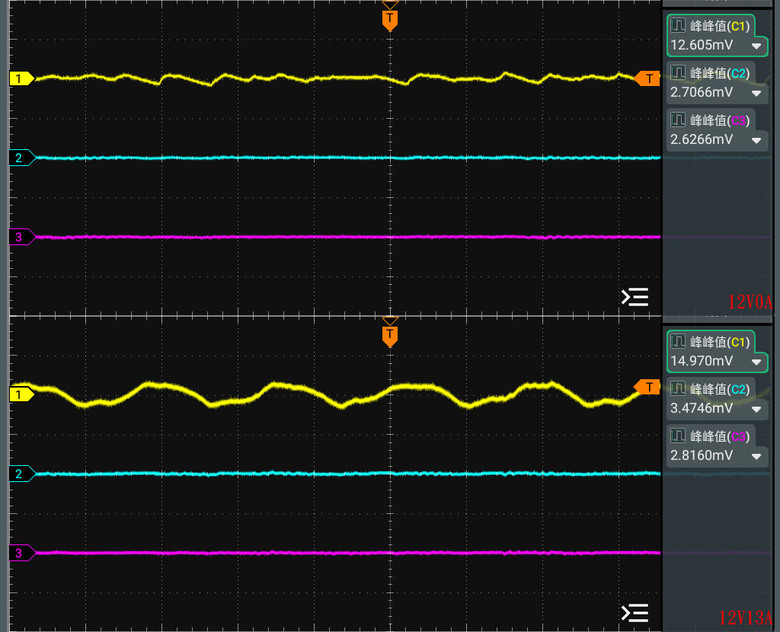Click trigger position marker atop 12V0A capture
Viewport: 780px width, 632px height.
[x=390, y=20]
